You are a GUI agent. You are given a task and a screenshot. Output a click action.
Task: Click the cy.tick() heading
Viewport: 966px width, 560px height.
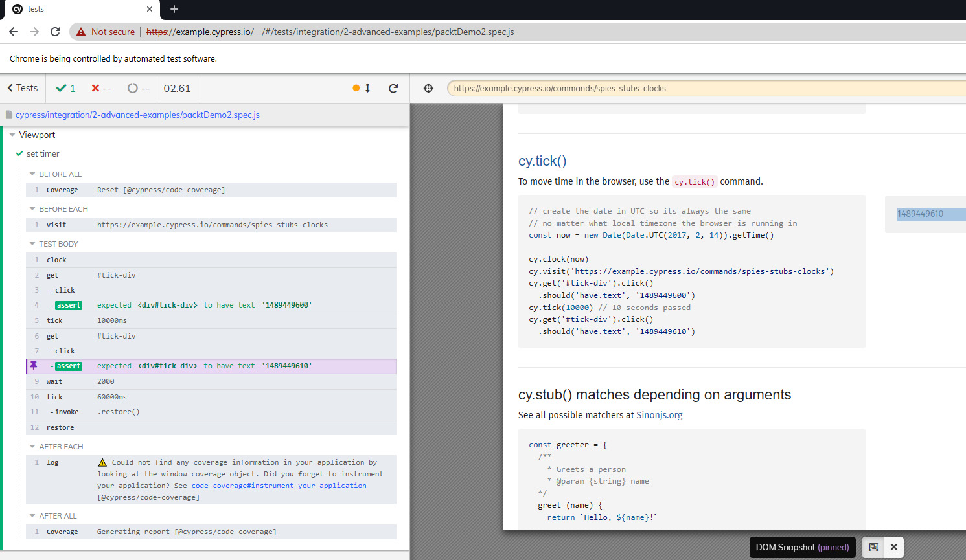(x=542, y=161)
